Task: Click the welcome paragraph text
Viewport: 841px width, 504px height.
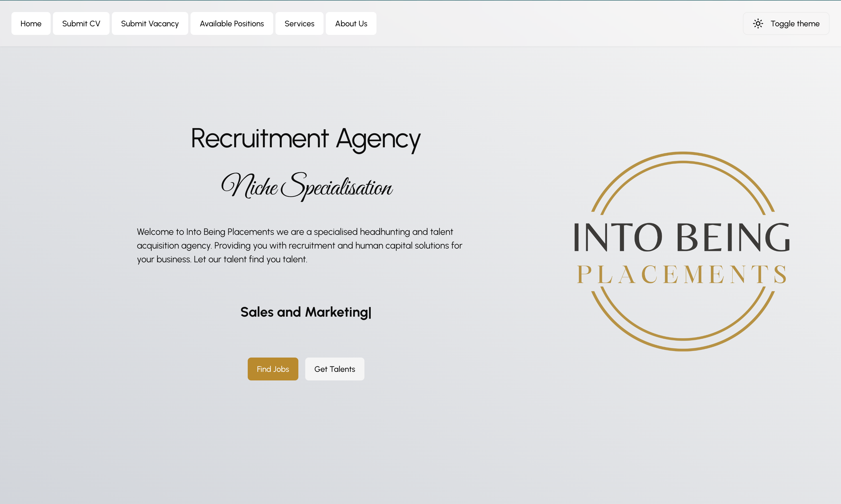Action: tap(299, 245)
